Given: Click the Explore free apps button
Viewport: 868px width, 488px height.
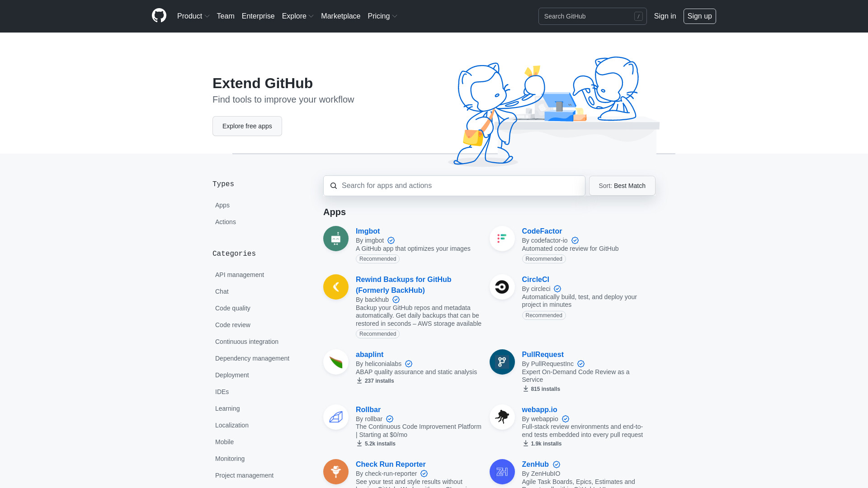Looking at the screenshot, I should coord(247,126).
